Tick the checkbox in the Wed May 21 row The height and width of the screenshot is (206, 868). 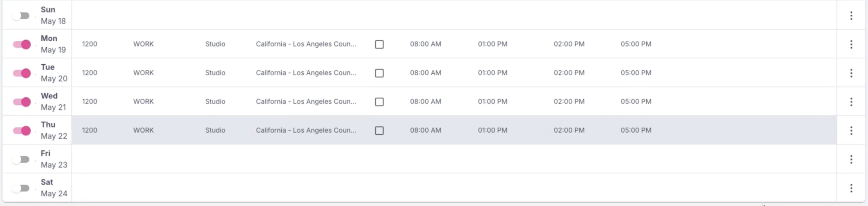coord(379,102)
